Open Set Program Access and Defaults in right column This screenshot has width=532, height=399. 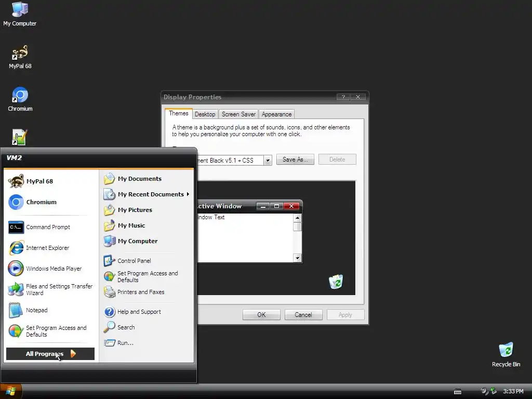click(147, 276)
